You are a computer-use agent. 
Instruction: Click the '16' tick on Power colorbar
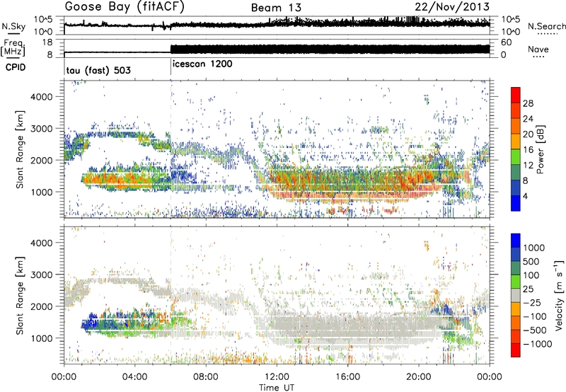pos(528,150)
